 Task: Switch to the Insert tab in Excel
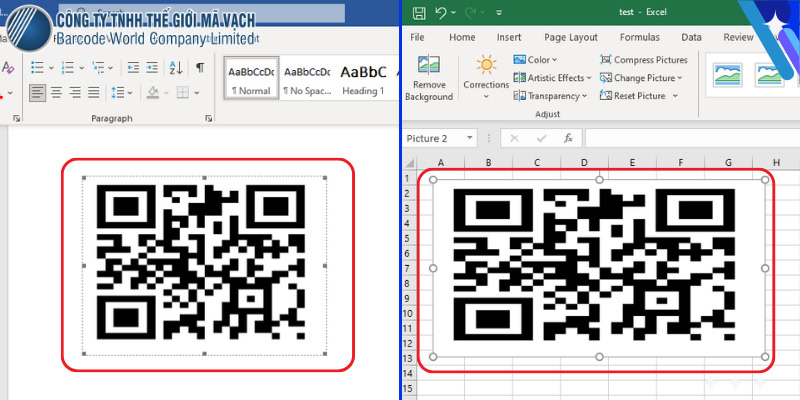[509, 37]
